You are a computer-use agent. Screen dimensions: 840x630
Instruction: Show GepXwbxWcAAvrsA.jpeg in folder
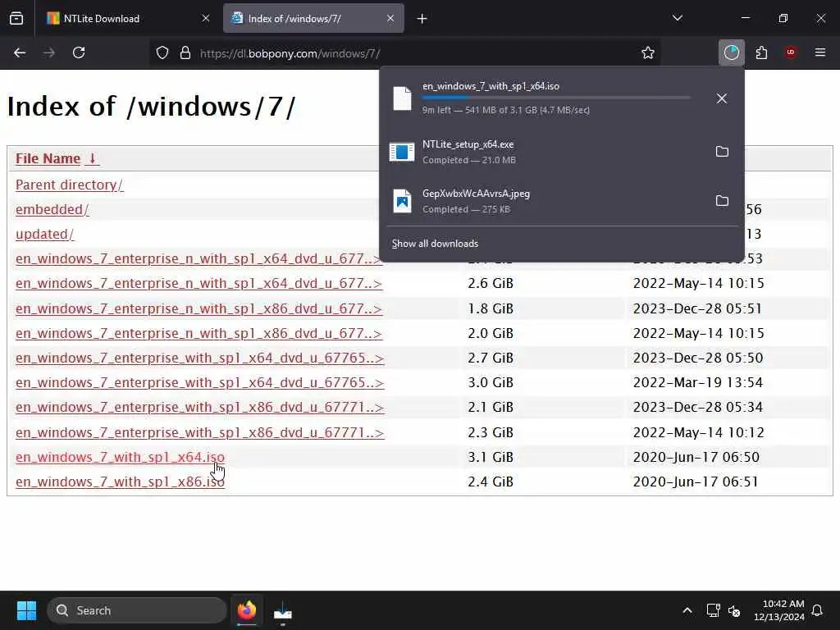(722, 201)
